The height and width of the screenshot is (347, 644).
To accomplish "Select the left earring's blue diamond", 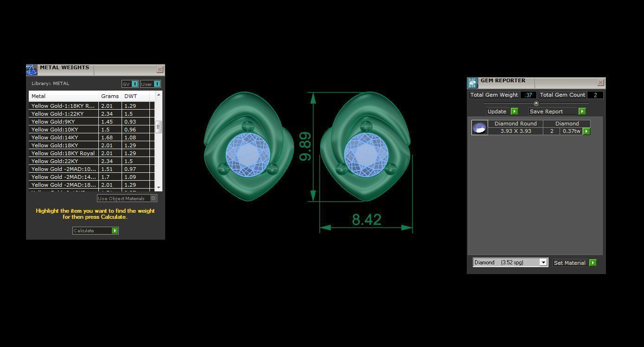I will pos(248,155).
